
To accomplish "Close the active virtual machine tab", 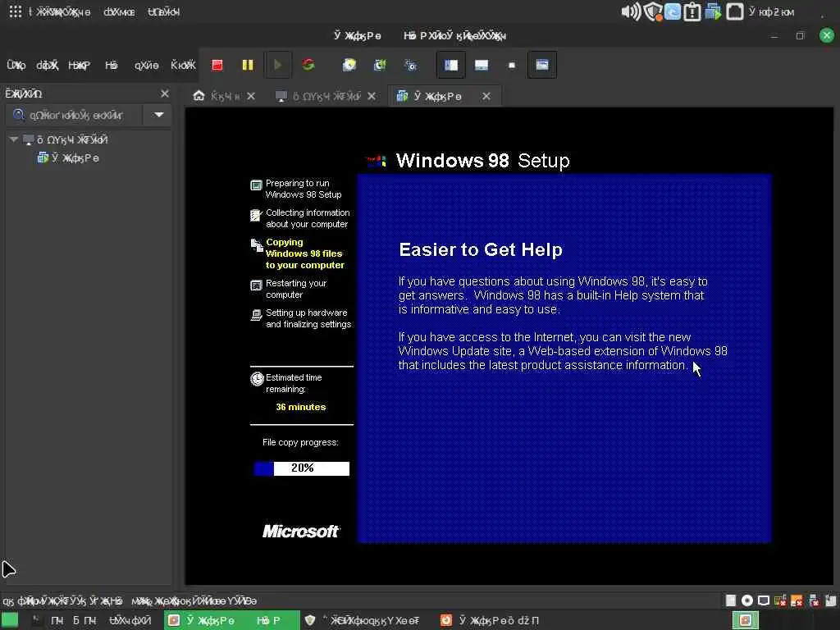I will [486, 96].
